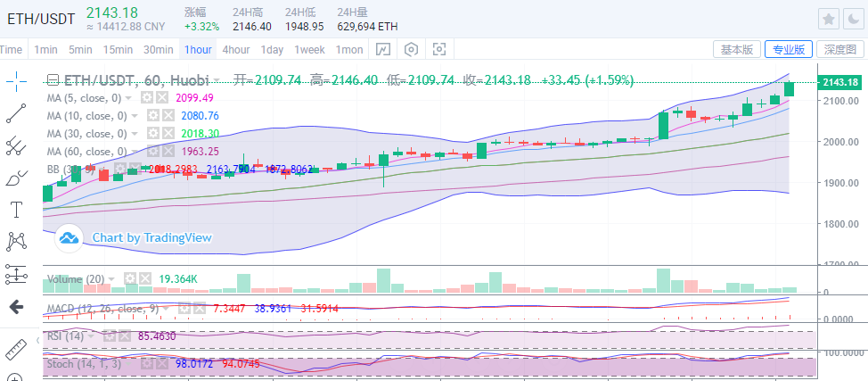Remove MA (5, close, 0) indicator
The height and width of the screenshot is (381, 868).
[x=161, y=98]
